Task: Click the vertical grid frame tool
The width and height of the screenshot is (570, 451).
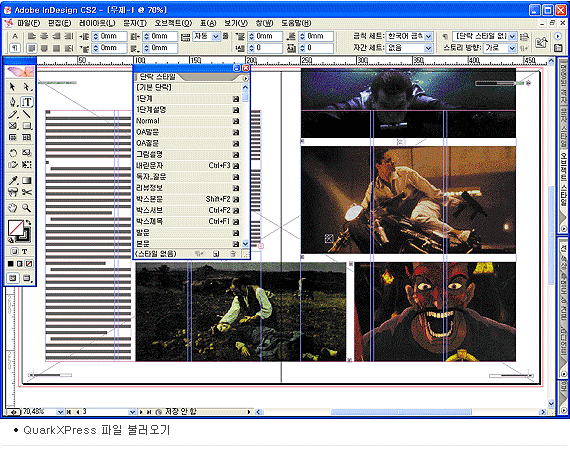Action: click(27, 137)
